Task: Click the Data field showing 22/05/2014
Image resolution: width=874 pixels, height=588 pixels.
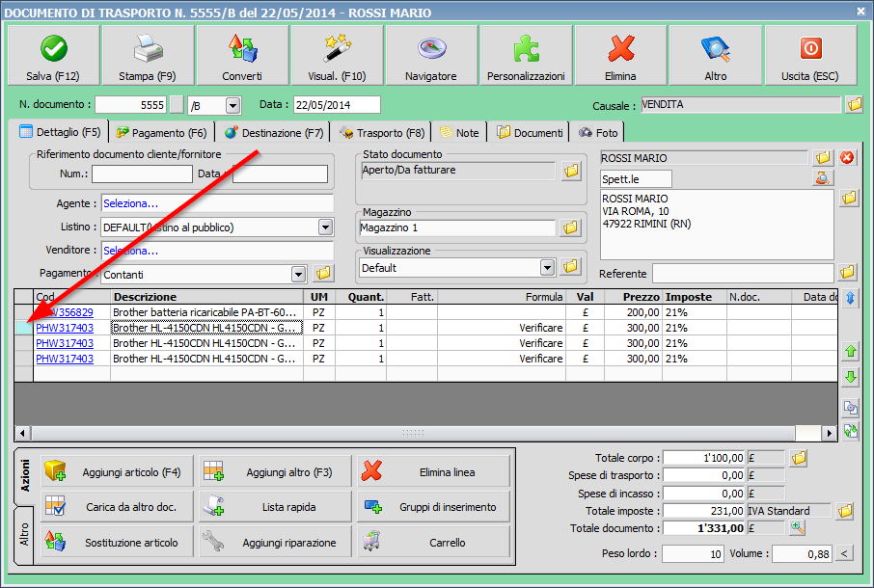Action: click(x=337, y=105)
